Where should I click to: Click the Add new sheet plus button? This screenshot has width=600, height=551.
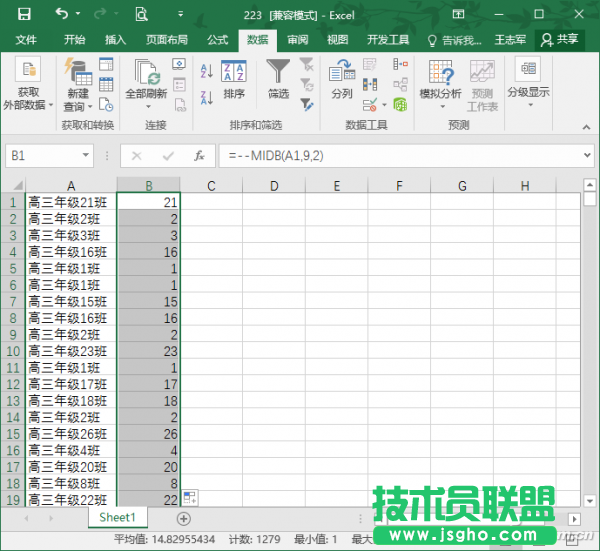[184, 518]
